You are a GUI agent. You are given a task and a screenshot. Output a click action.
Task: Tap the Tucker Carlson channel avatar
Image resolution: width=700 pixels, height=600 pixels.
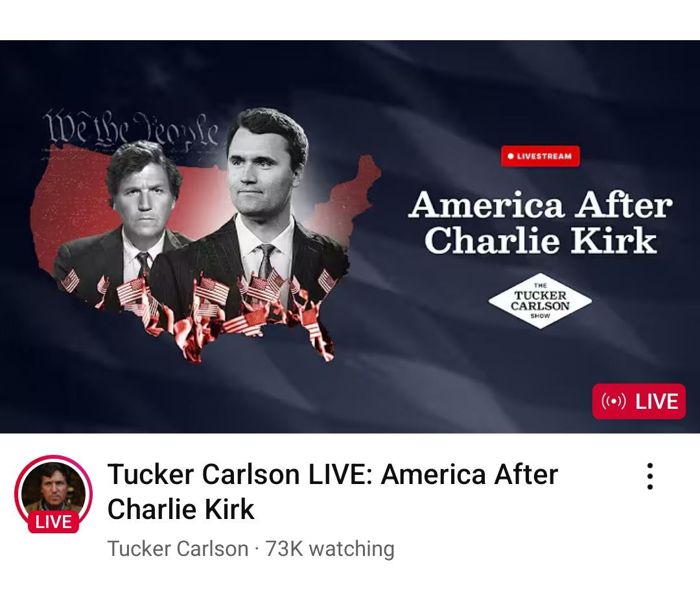click(54, 493)
